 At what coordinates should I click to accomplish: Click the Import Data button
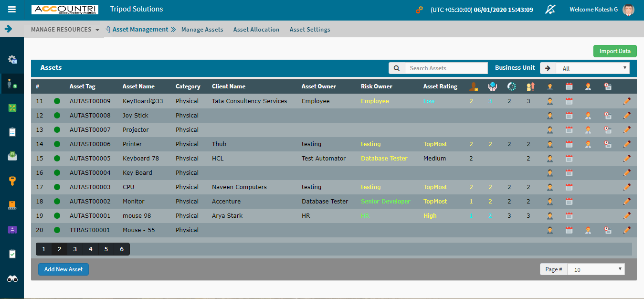pos(615,51)
